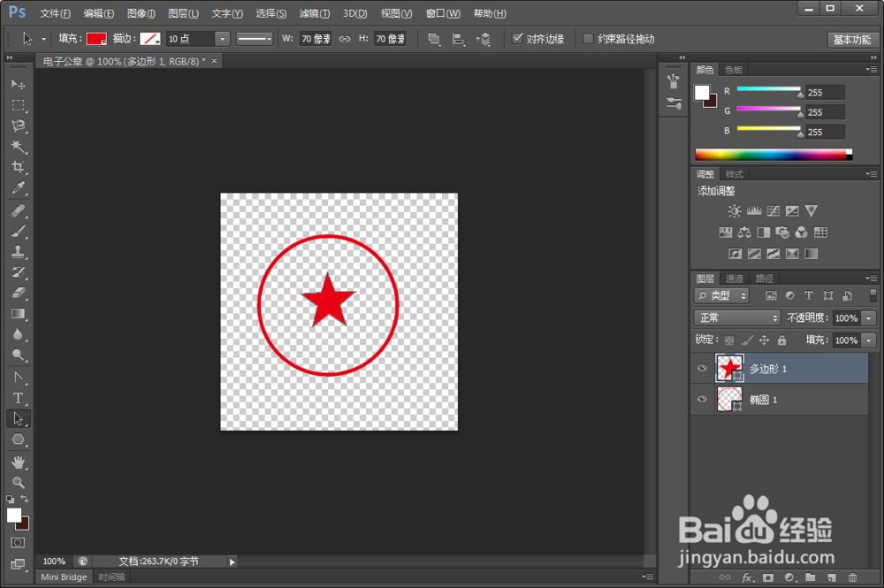Open the Layers panel flyout menu
Image resolution: width=884 pixels, height=588 pixels.
[x=871, y=278]
